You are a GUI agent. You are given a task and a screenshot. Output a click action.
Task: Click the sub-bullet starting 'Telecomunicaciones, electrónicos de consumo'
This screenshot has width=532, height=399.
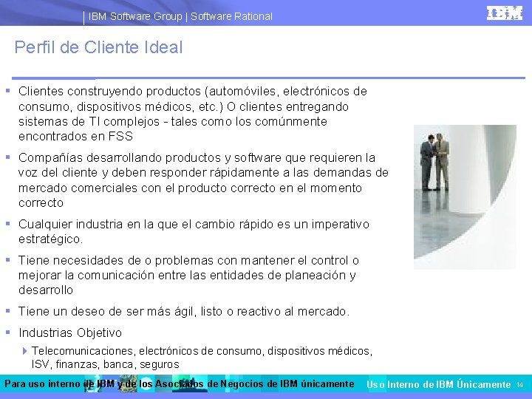click(x=202, y=358)
